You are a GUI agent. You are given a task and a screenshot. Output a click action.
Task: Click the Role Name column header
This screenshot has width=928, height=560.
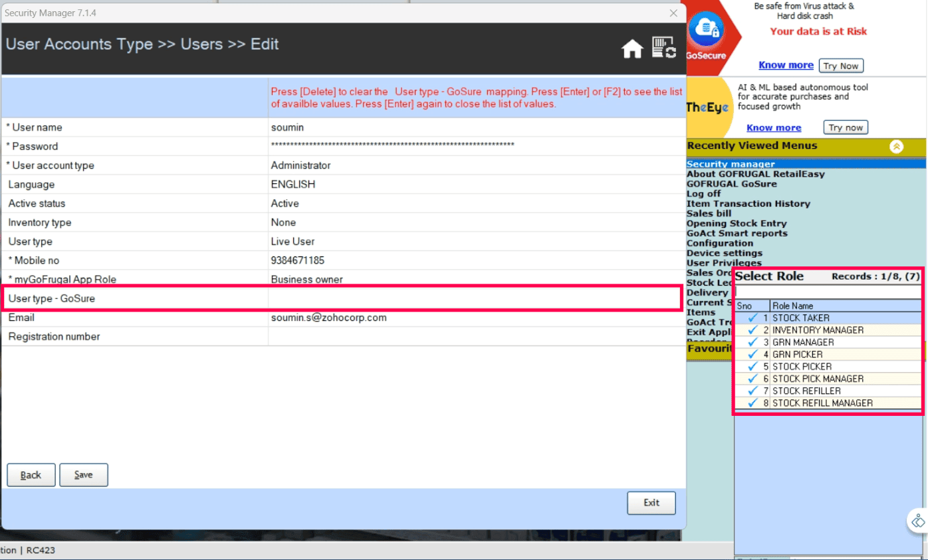(846, 306)
